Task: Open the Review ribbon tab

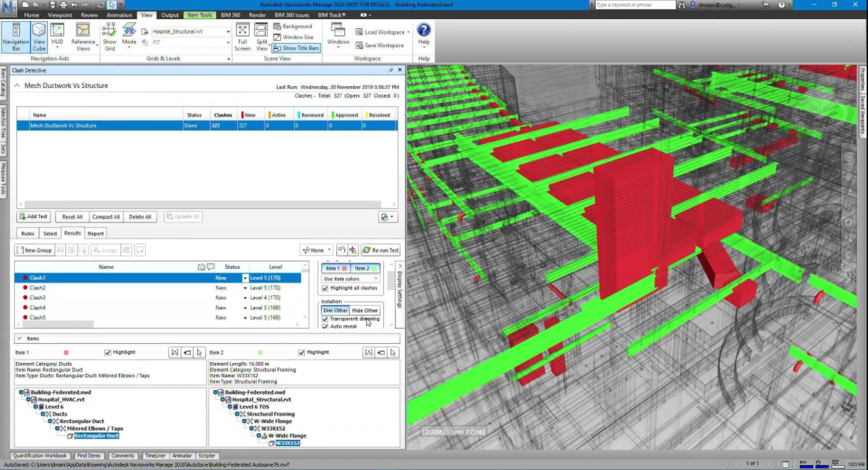Action: [89, 15]
